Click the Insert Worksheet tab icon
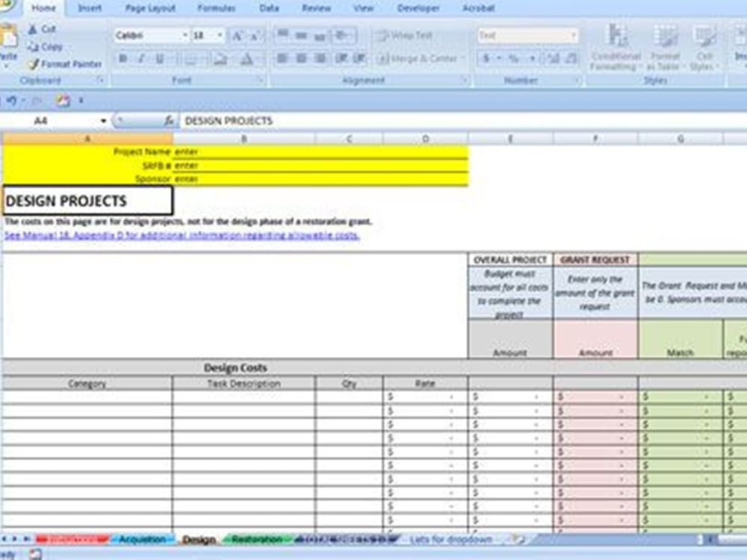The image size is (747, 560). pos(518,540)
